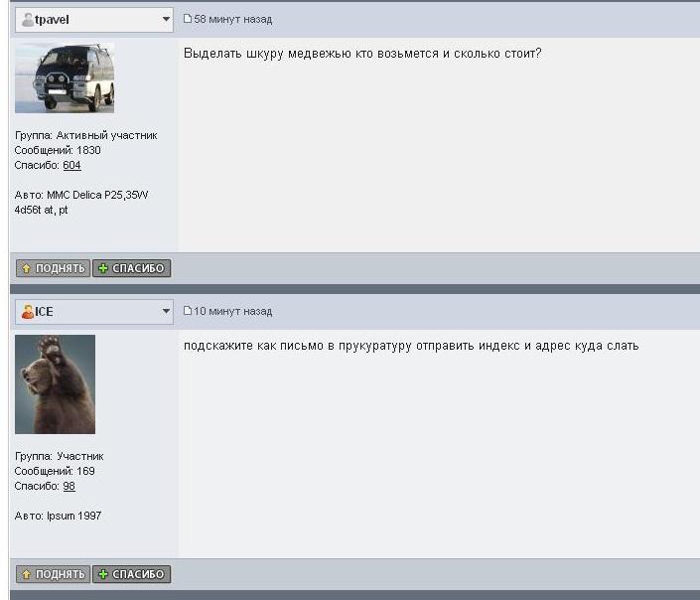Click ICE's bear avatar image
The width and height of the screenshot is (700, 600).
point(56,383)
